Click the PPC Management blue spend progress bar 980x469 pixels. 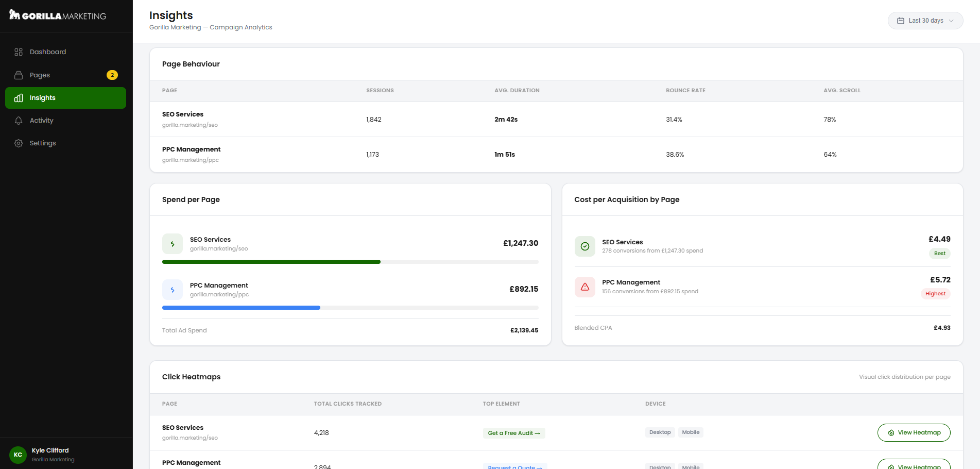241,308
